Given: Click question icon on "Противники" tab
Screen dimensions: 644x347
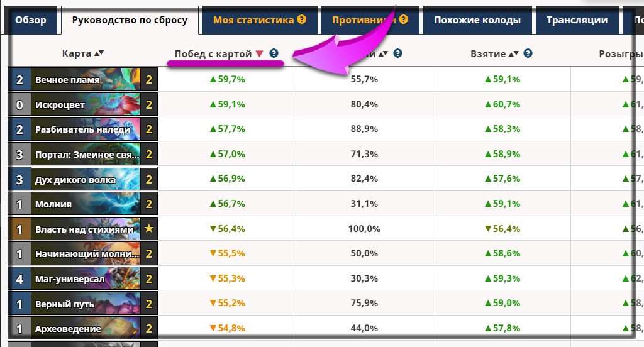Looking at the screenshot, I should [404, 19].
